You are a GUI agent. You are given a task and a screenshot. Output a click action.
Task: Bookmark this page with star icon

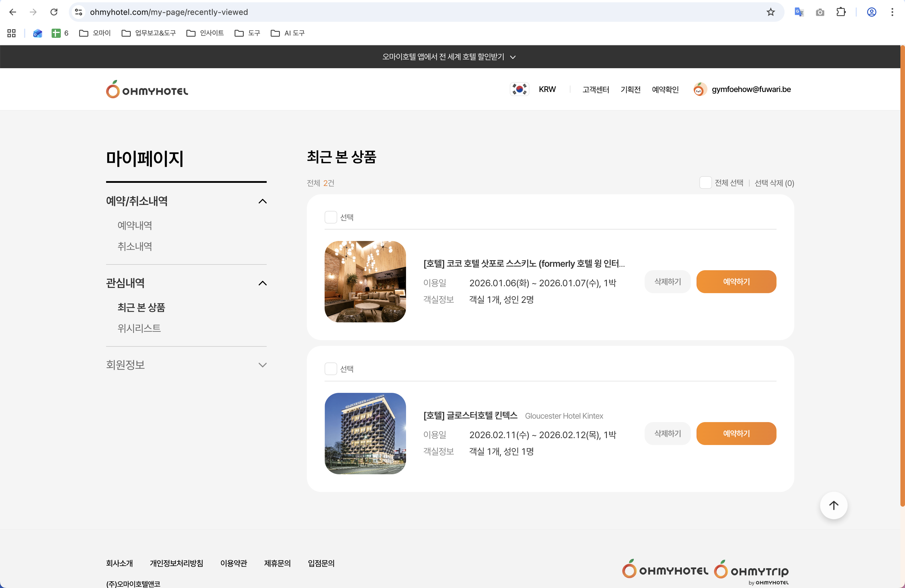coord(771,12)
